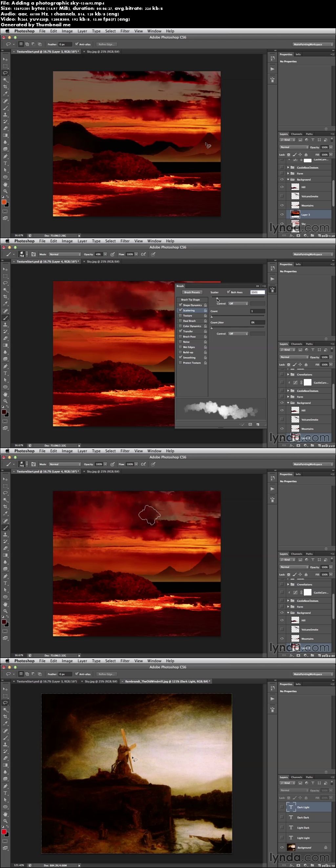Click Brush Tip Shape in Brush panel
The height and width of the screenshot is (868, 336).
coord(191,300)
